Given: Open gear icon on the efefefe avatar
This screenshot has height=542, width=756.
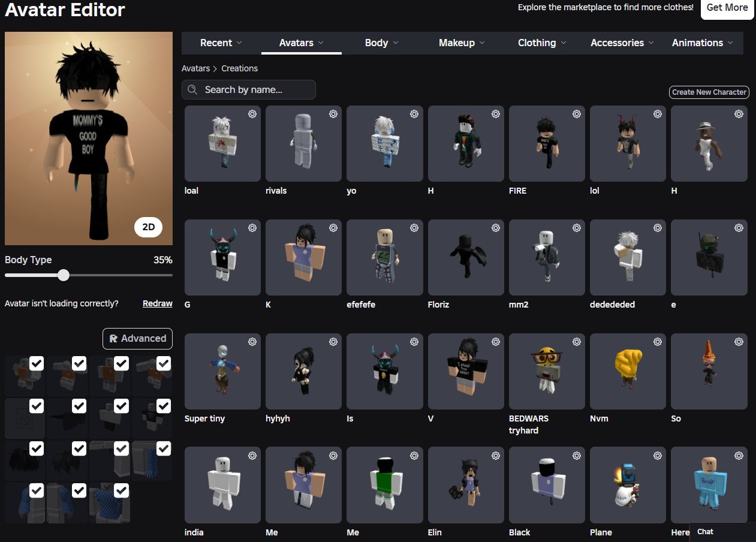Looking at the screenshot, I should pyautogui.click(x=414, y=228).
